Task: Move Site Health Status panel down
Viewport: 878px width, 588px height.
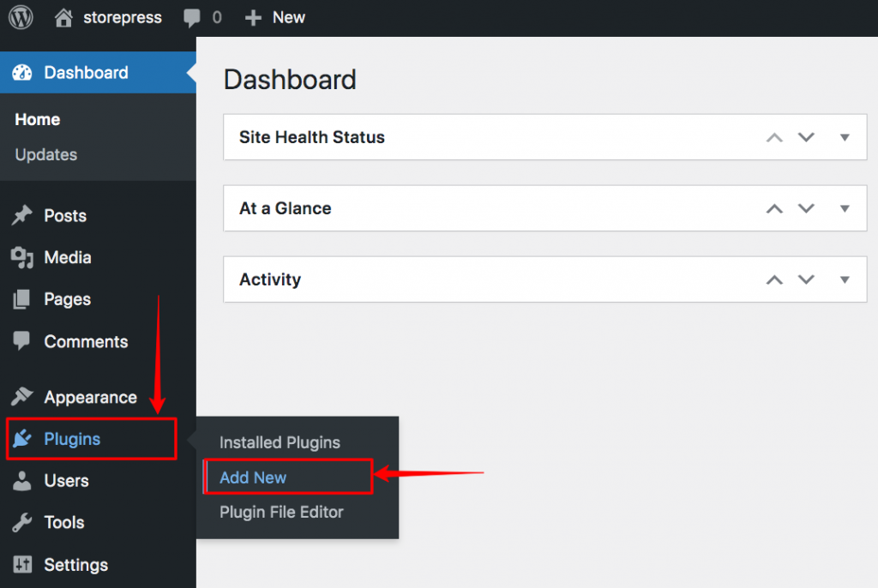Action: [806, 137]
